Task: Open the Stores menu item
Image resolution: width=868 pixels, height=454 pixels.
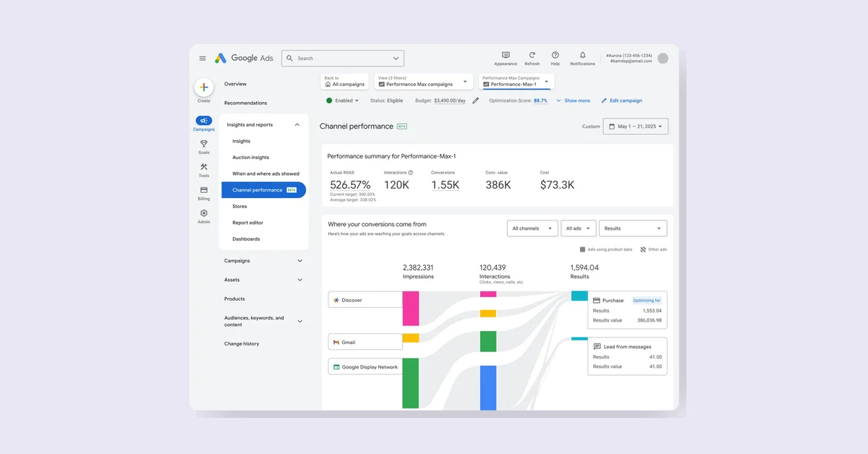Action: point(239,207)
